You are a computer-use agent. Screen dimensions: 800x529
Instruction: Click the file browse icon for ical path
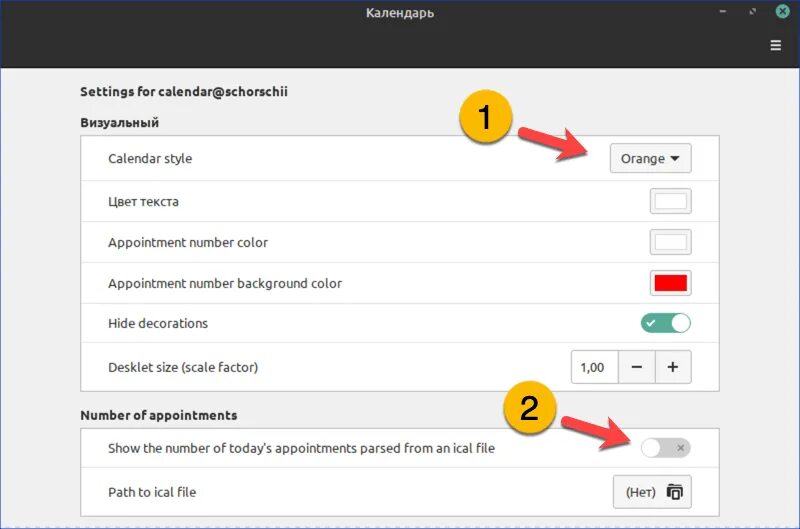[x=674, y=492]
